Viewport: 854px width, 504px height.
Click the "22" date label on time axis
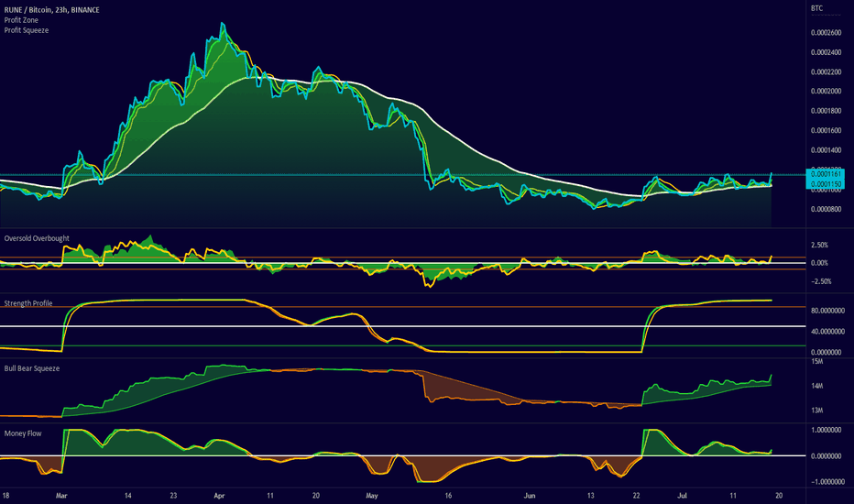tap(636, 495)
